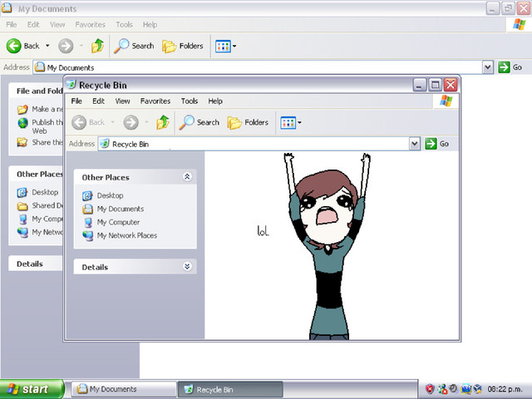Click the Recycle Bin address field

click(254, 144)
